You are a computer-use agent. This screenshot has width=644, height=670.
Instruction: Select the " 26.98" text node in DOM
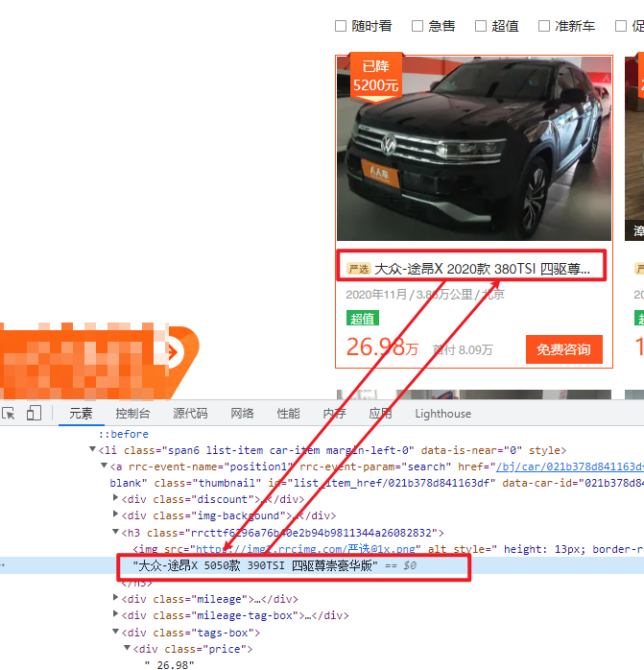click(x=169, y=665)
